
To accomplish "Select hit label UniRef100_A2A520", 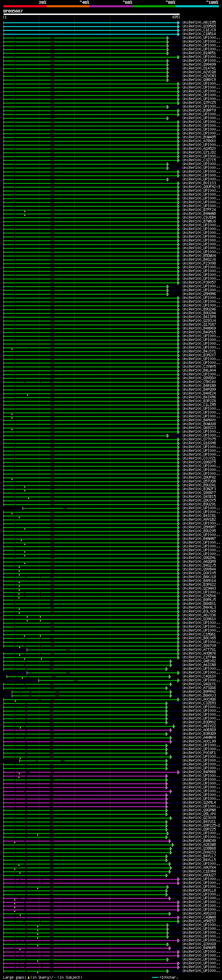I will click(199, 148).
